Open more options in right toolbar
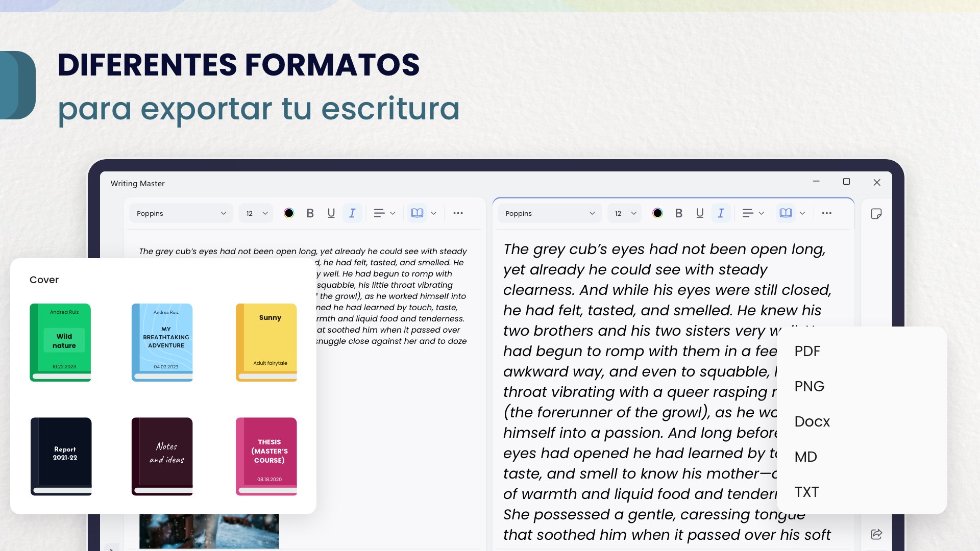The height and width of the screenshot is (551, 980). pos(826,213)
